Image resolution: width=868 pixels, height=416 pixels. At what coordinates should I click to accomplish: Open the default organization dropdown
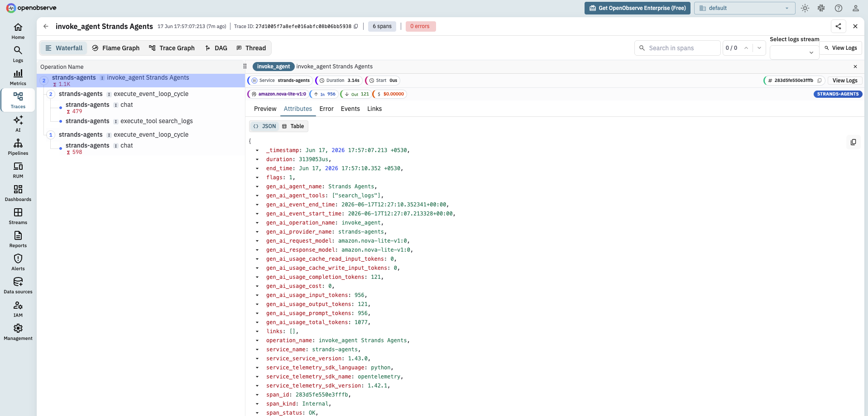tap(745, 8)
